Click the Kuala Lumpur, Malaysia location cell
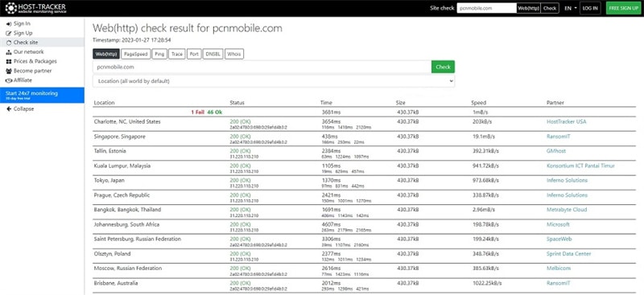Image resolution: width=644 pixels, height=295 pixels. tap(122, 166)
